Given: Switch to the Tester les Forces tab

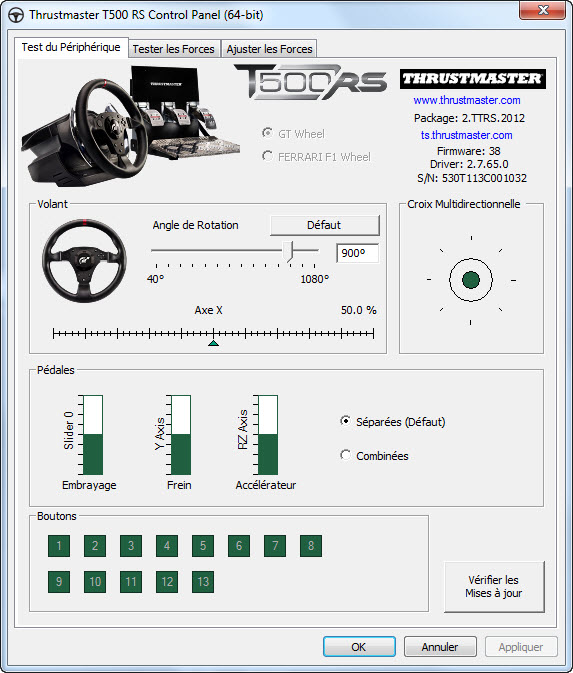Looking at the screenshot, I should pos(173,49).
